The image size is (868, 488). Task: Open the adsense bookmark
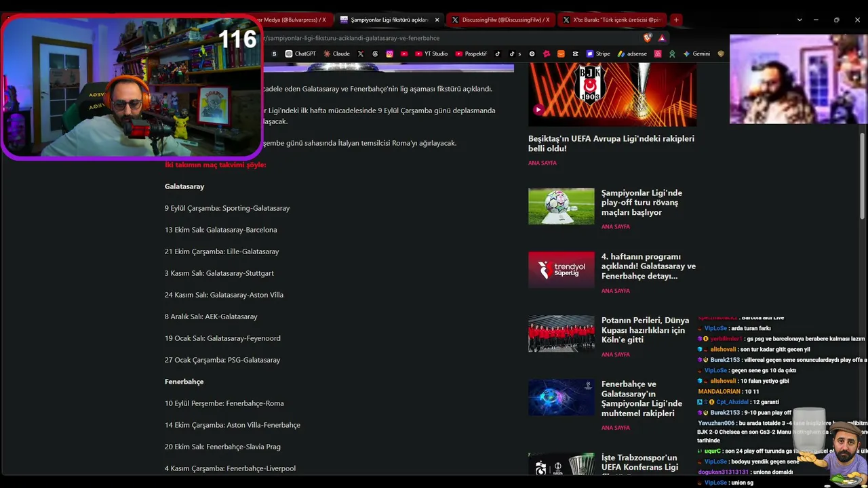click(632, 54)
